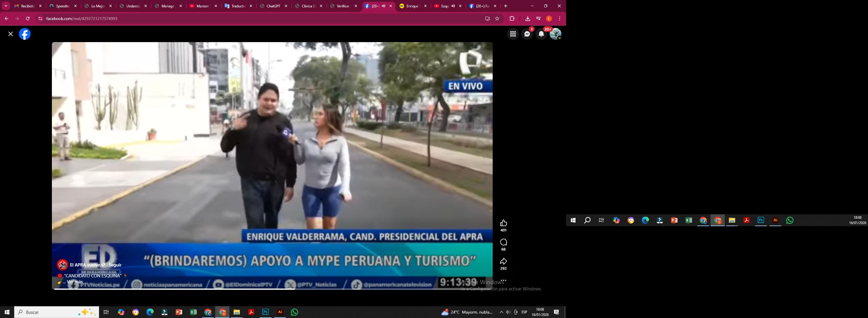Open Facebook apps grid menu
This screenshot has height=318, width=868.
coord(513,34)
